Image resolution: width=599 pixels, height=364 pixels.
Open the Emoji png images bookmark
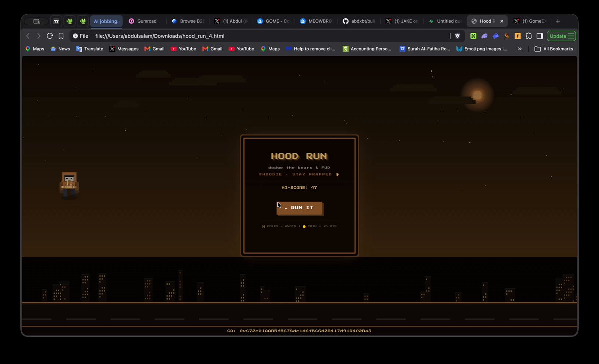482,49
